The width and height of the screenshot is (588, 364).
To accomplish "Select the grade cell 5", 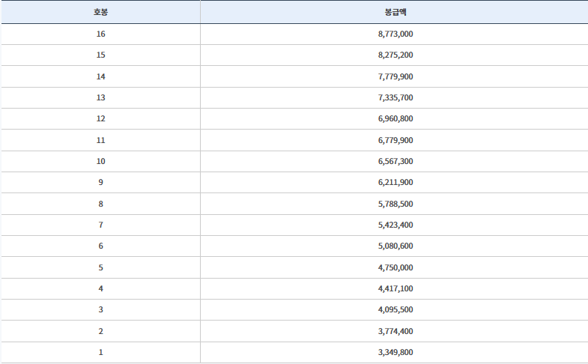I will (x=100, y=267).
